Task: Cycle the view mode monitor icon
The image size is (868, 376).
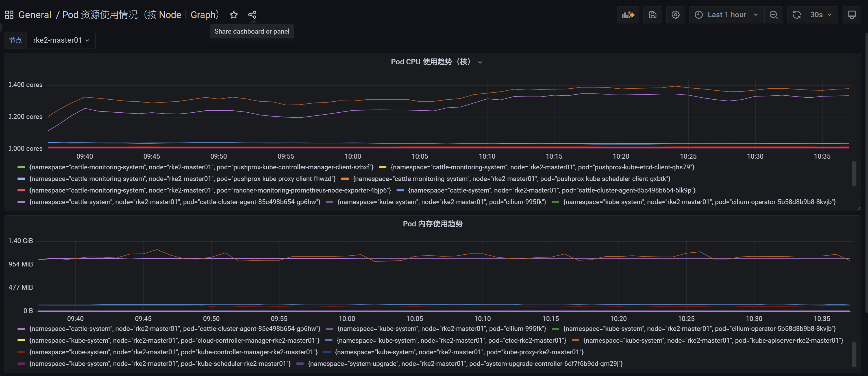Action: (852, 15)
